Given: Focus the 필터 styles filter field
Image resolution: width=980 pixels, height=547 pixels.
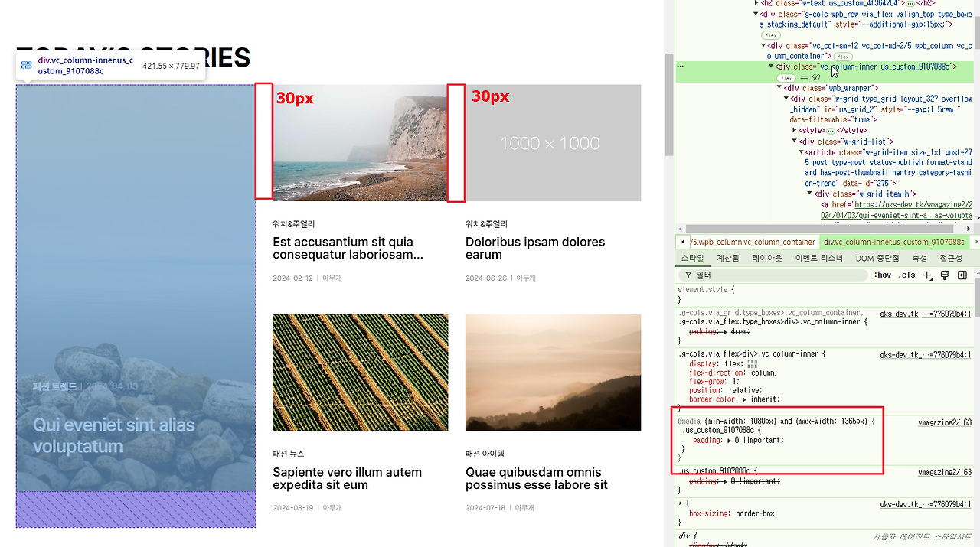Looking at the screenshot, I should pos(775,275).
